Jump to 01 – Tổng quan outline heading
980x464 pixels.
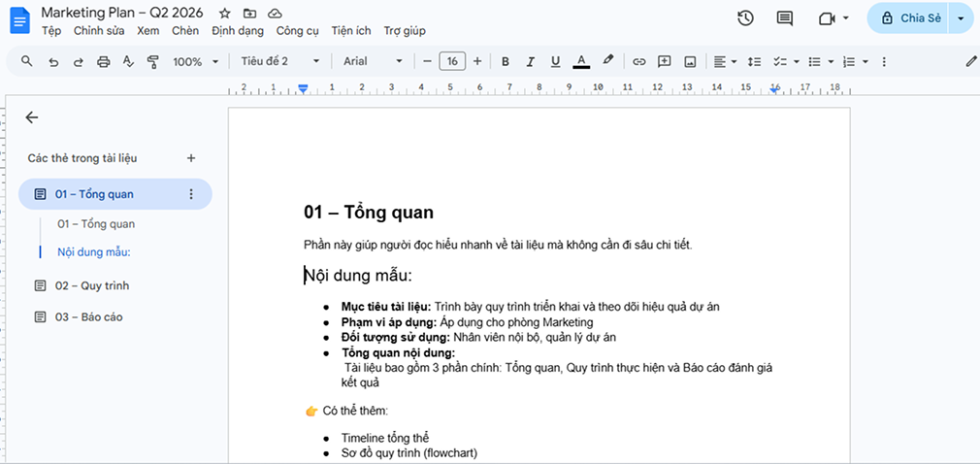coord(96,224)
